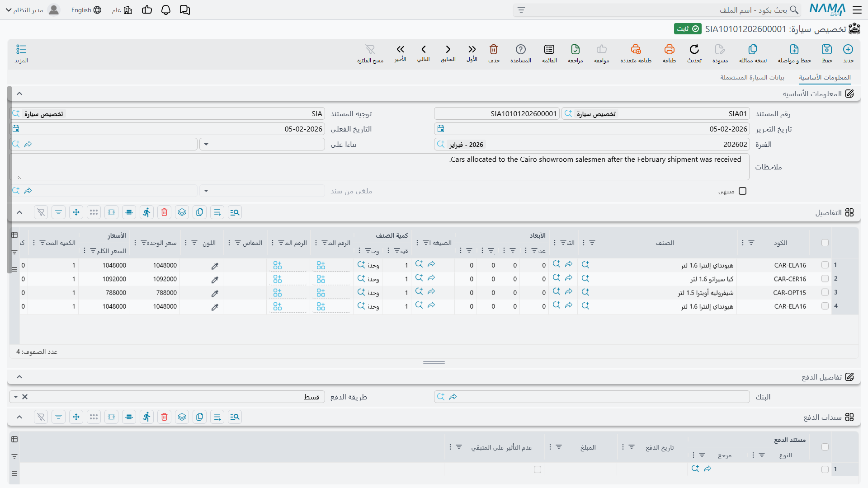
Task: Click المزيد (More) toolbar icon
Action: coord(21,54)
